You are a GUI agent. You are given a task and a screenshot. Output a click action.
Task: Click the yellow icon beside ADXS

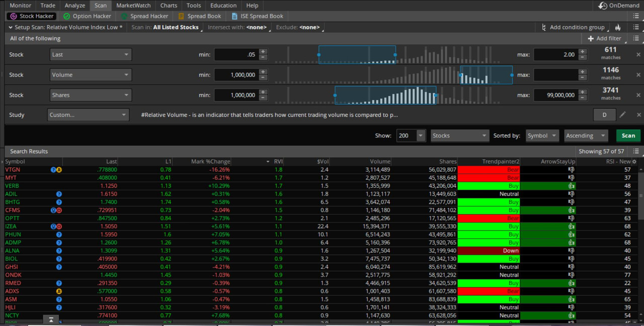tap(59, 291)
